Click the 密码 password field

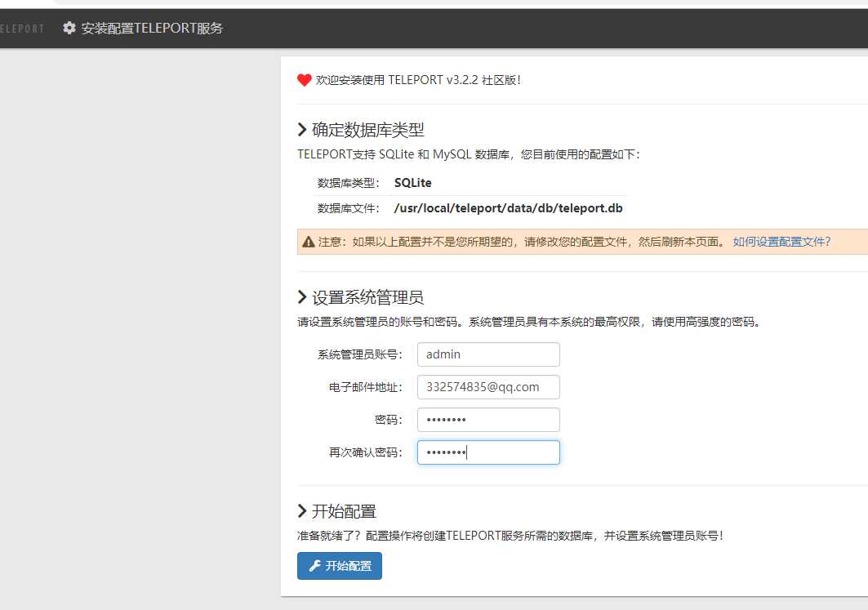pyautogui.click(x=488, y=420)
